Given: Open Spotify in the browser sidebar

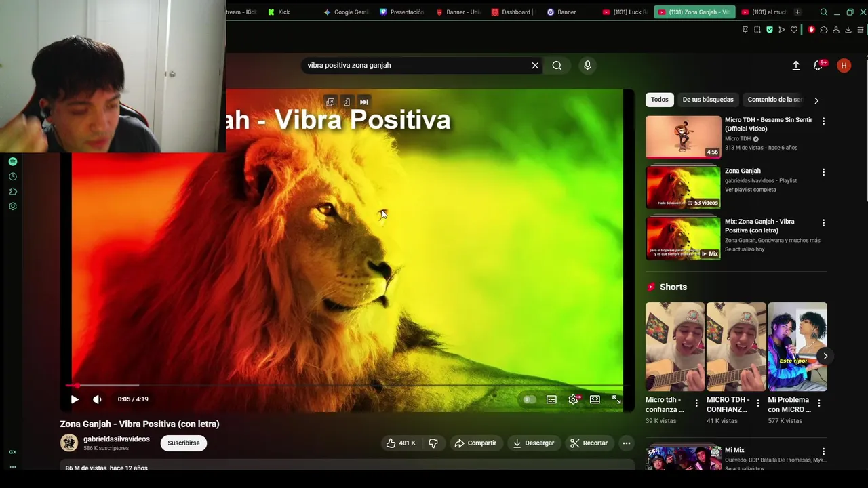Looking at the screenshot, I should [x=13, y=161].
